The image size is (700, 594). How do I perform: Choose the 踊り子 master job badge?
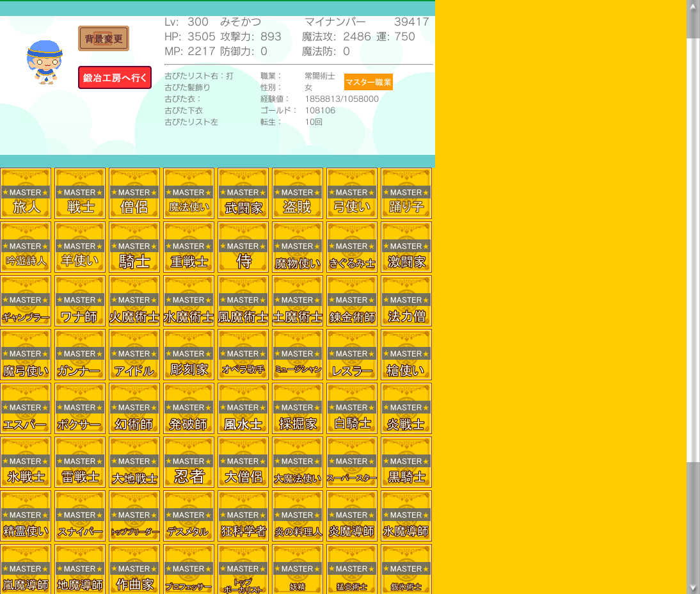406,193
